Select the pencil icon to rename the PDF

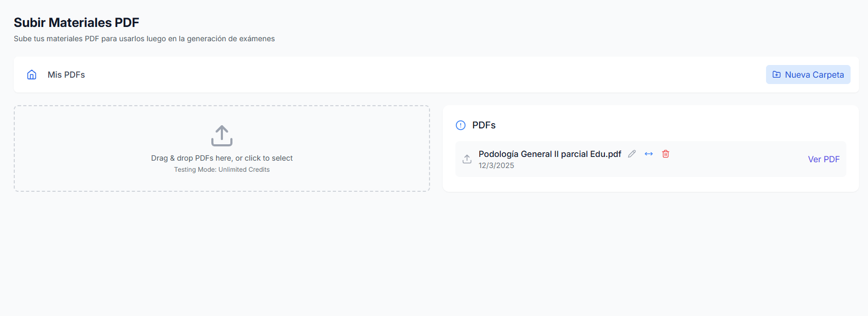632,153
